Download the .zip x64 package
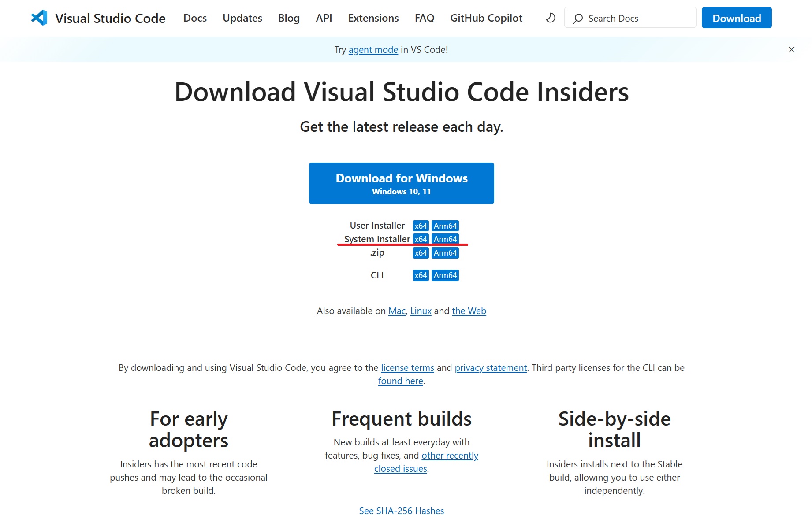812x526 pixels. click(421, 253)
